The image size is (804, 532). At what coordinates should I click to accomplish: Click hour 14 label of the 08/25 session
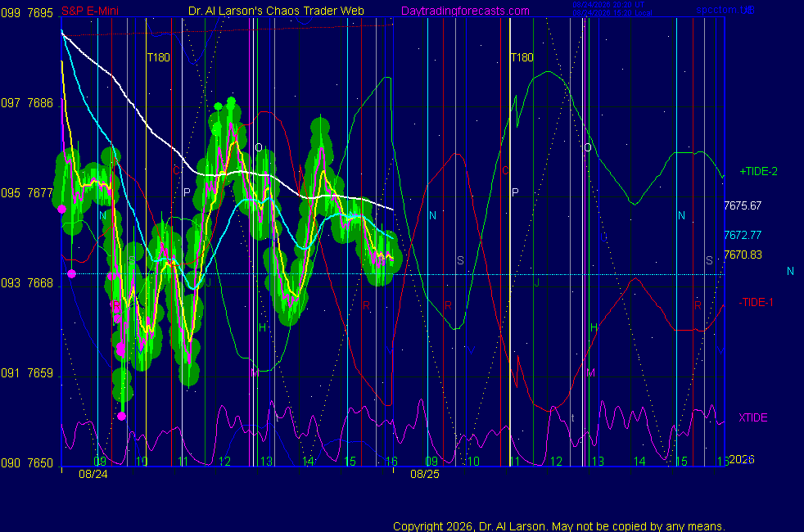(x=639, y=462)
